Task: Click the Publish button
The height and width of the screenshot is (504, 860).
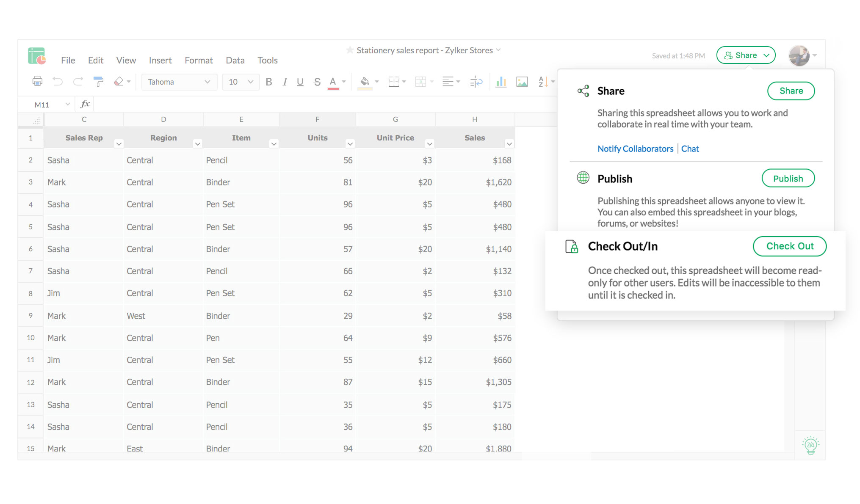Action: (x=788, y=178)
